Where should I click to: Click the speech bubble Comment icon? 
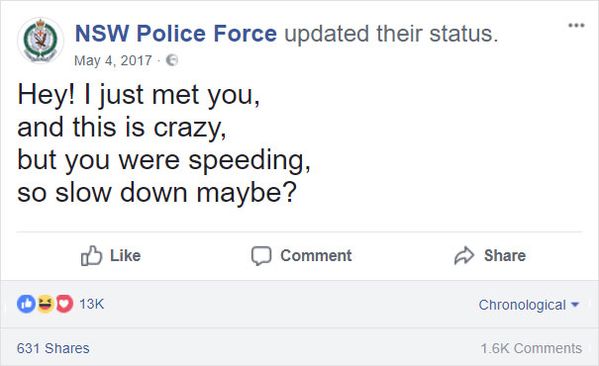point(261,256)
